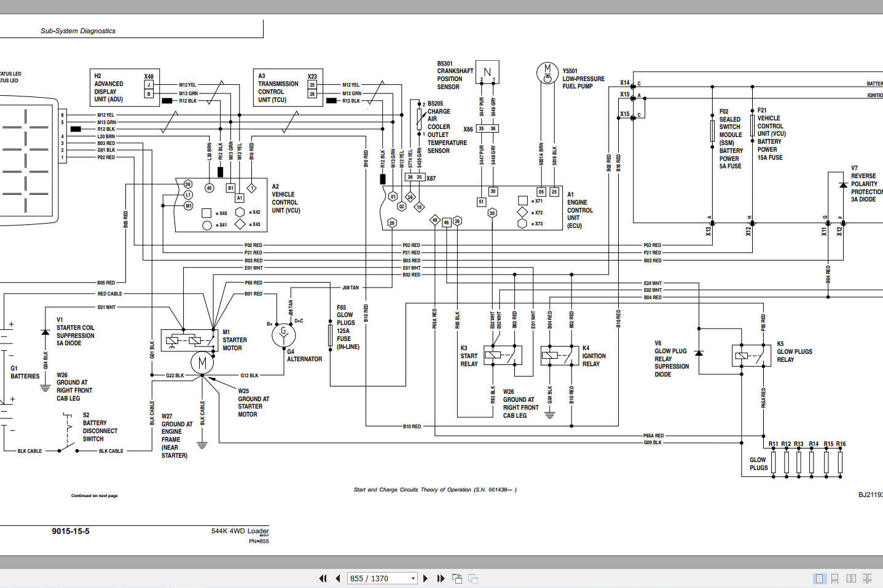The width and height of the screenshot is (883, 588).
Task: Enable continuous scrolling page layout
Action: [x=835, y=578]
